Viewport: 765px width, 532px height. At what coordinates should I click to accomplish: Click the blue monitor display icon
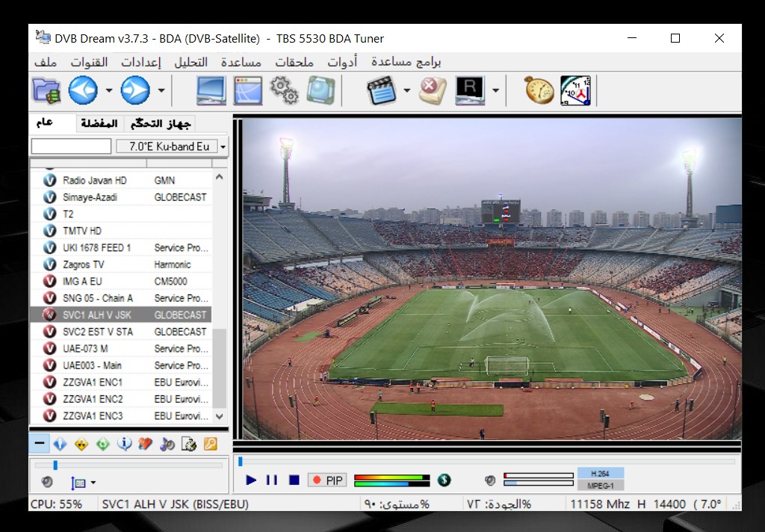[x=211, y=90]
